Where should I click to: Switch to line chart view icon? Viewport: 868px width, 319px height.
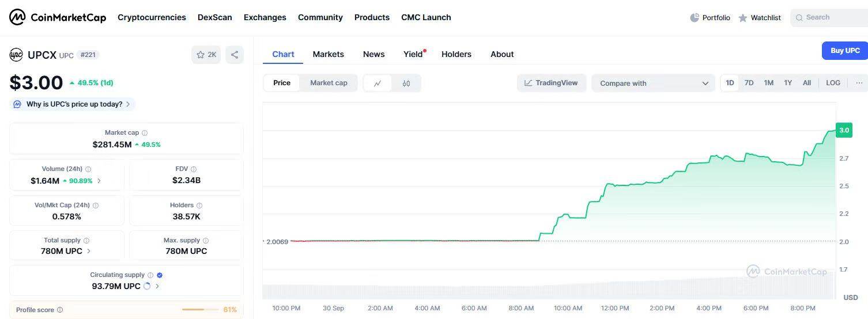[x=378, y=83]
